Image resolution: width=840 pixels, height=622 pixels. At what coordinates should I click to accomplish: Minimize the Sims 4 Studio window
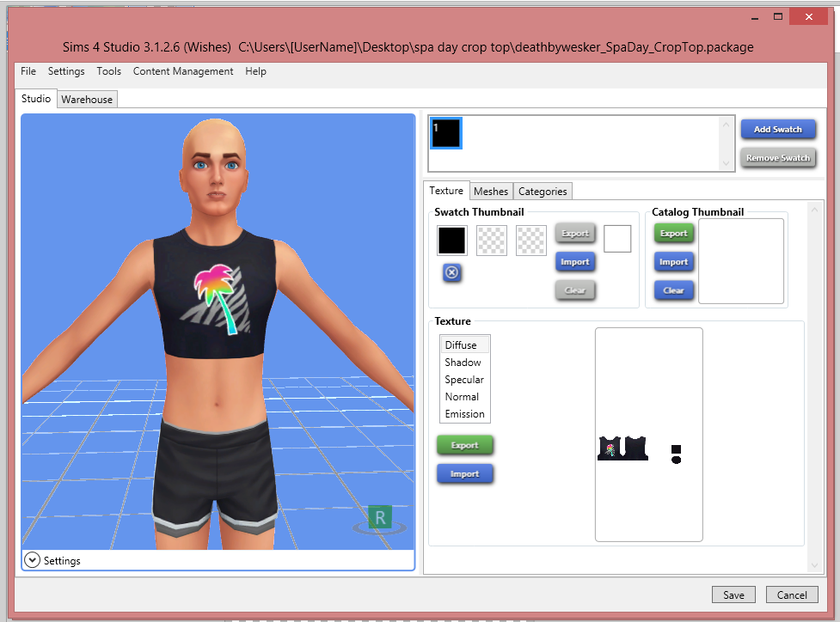[755, 17]
